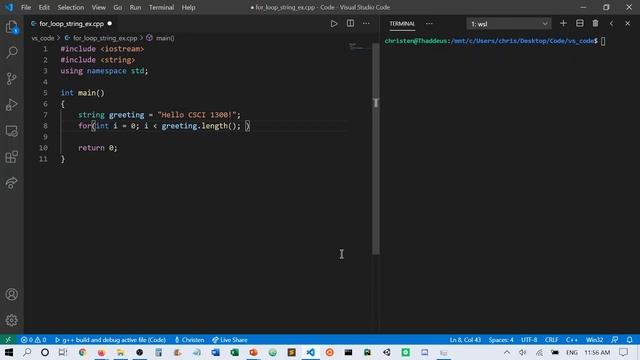Change language mode via C++
The image size is (640, 360).
571,340
